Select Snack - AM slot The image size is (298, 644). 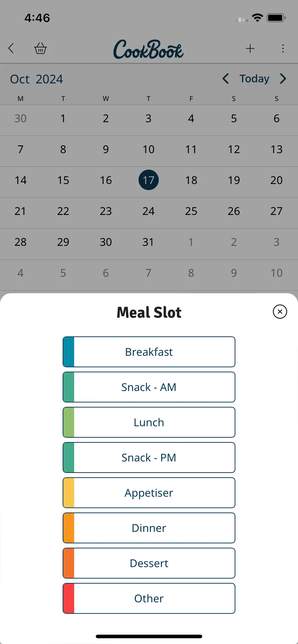[149, 387]
